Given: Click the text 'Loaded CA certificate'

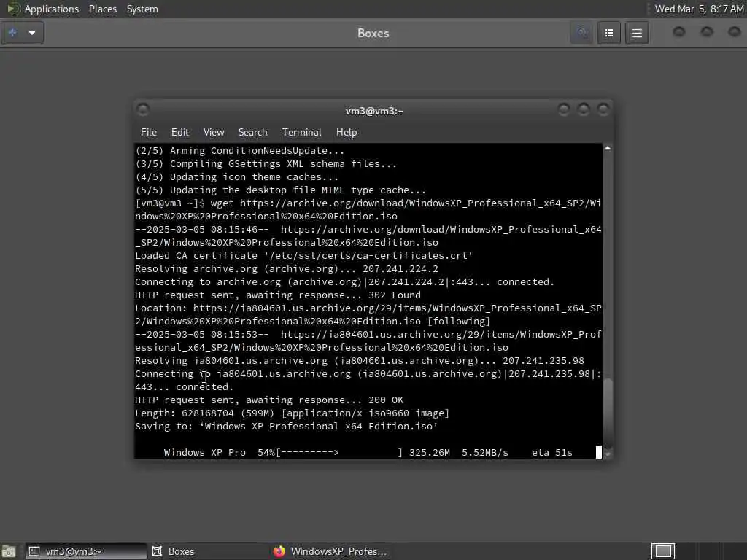Looking at the screenshot, I should (196, 256).
